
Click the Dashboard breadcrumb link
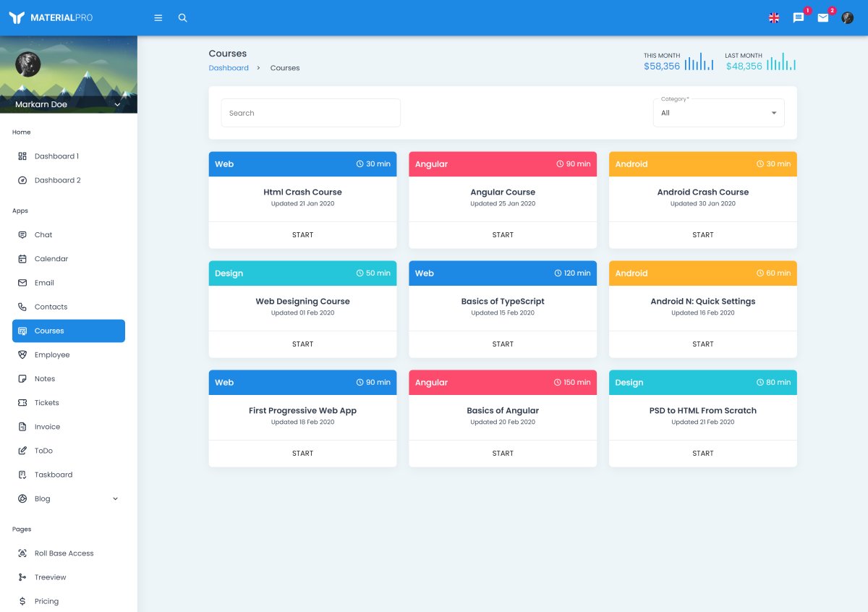[x=229, y=68]
